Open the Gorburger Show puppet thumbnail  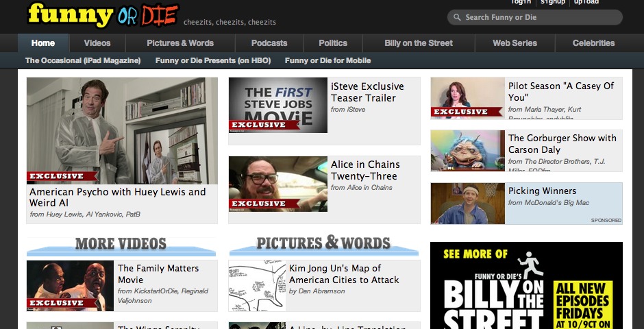[x=467, y=150]
